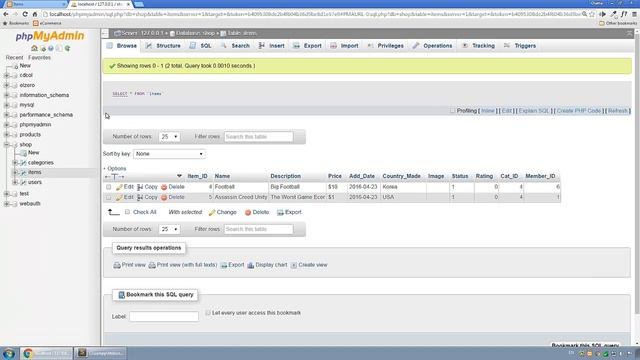640x360 pixels.
Task: Delete the Assassin Creed Unity row
Action: coord(172,197)
